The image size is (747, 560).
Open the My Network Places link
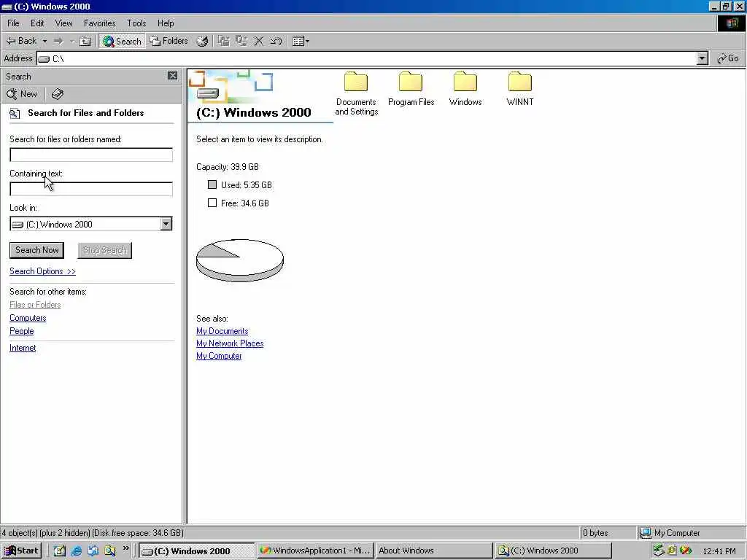[x=230, y=343]
